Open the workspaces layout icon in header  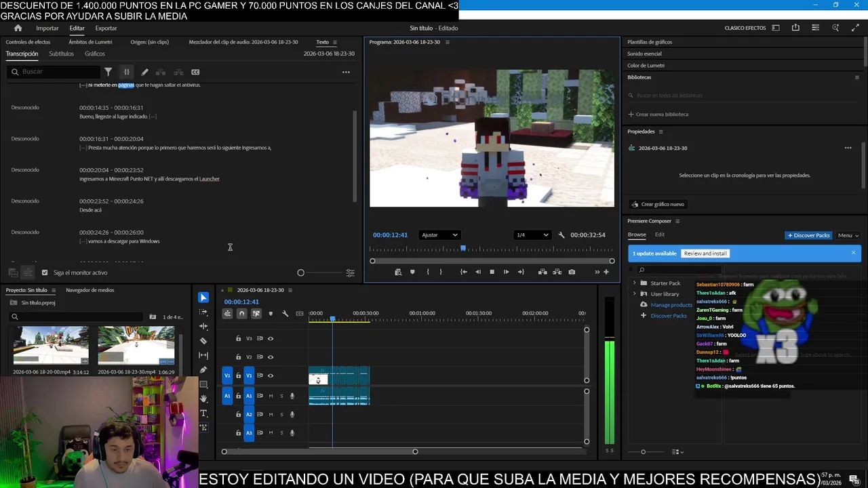click(776, 28)
